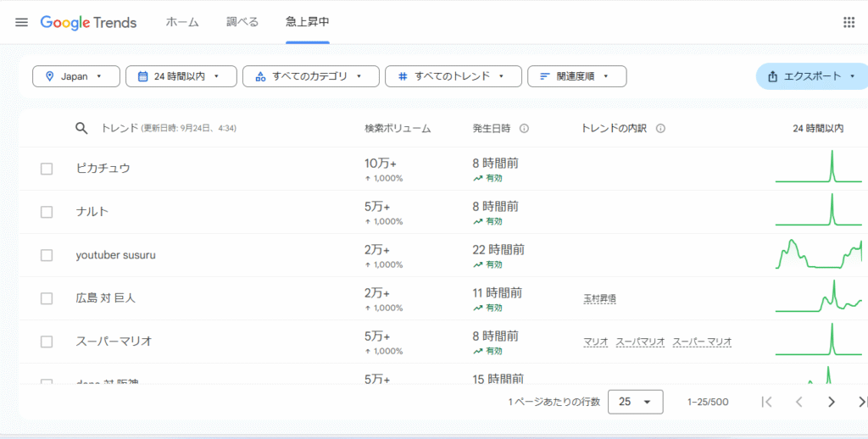This screenshot has height=439, width=868.
Task: Go to previous page of results
Action: coord(798,402)
